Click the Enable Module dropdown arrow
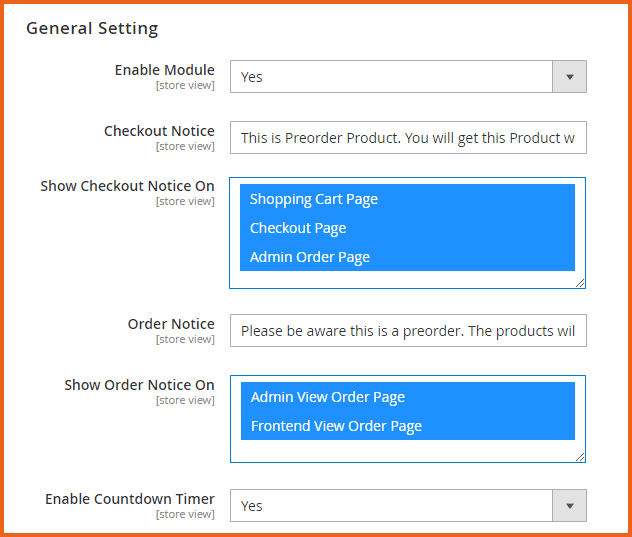 pyautogui.click(x=569, y=77)
